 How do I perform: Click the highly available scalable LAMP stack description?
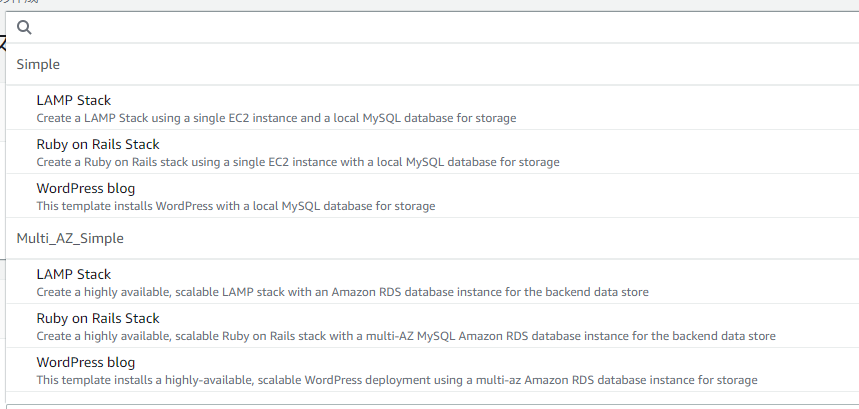[x=342, y=292]
